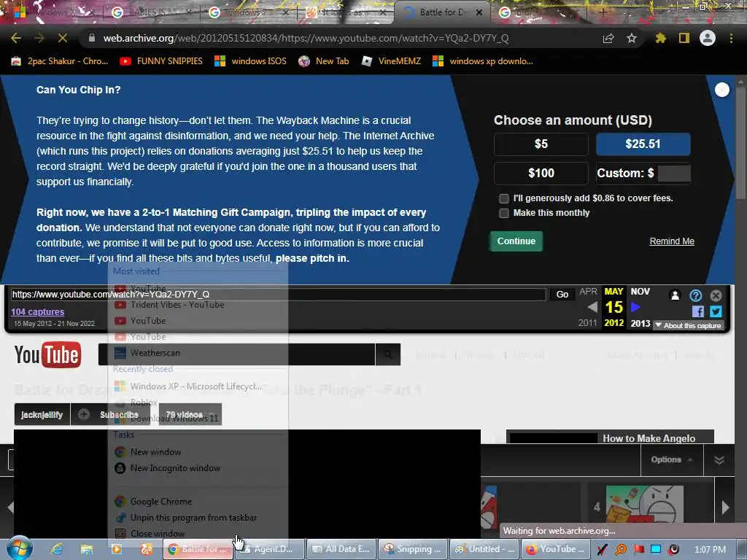Move playlist back with left arrow

(x=10, y=507)
